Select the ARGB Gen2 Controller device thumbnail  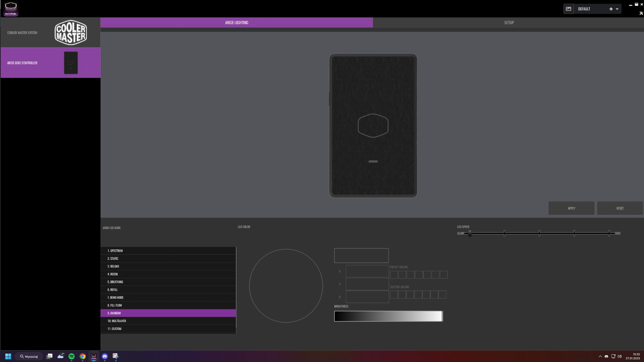(x=71, y=63)
